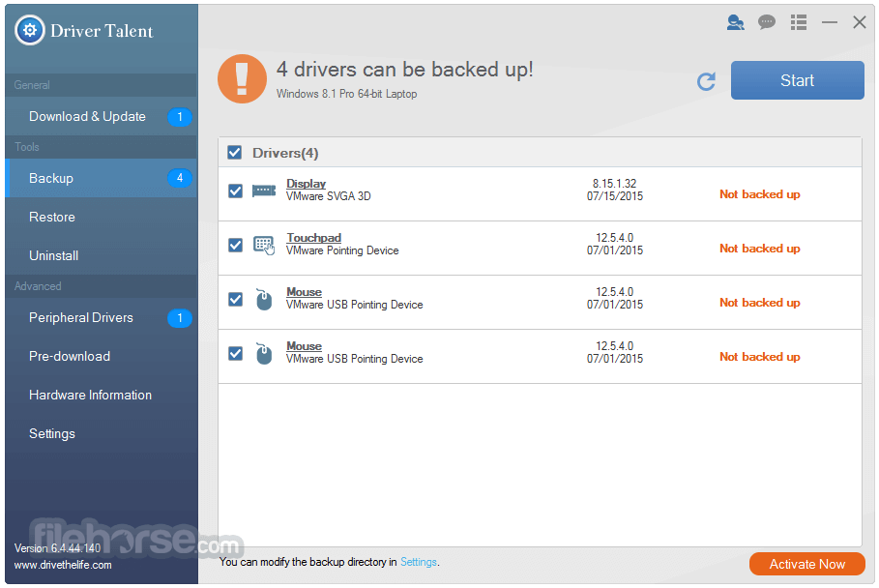This screenshot has width=879, height=588.
Task: Click mouse icon beside the third driver row
Action: point(263,300)
